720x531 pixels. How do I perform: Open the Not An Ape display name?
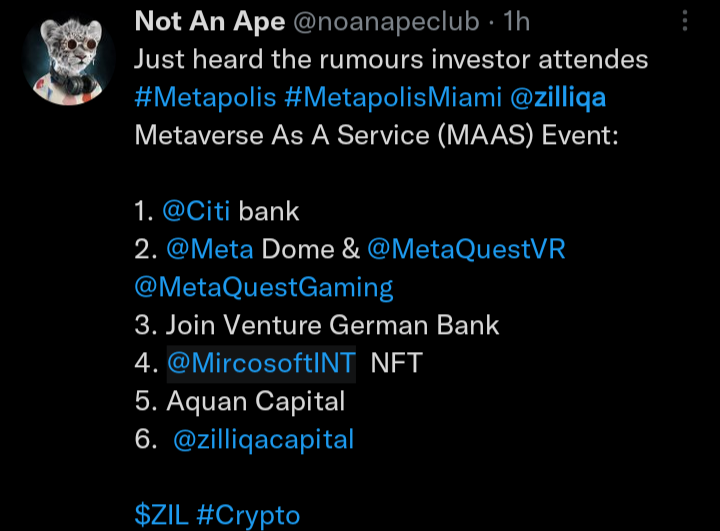(x=210, y=22)
